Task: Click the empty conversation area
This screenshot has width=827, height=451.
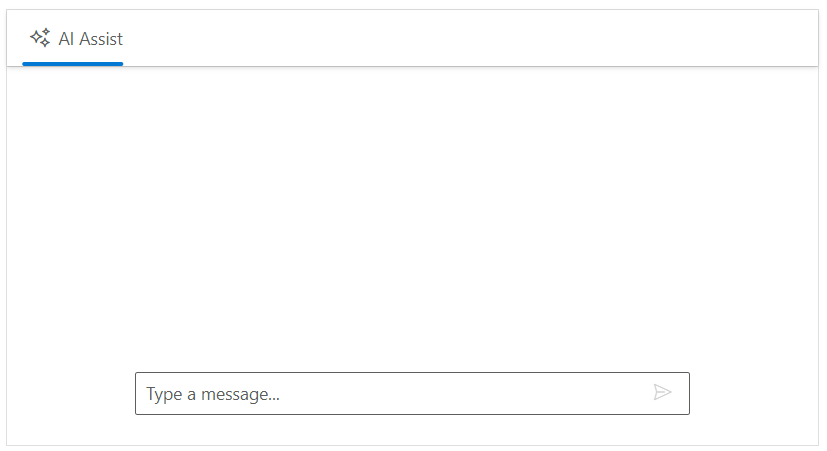Action: coord(412,215)
